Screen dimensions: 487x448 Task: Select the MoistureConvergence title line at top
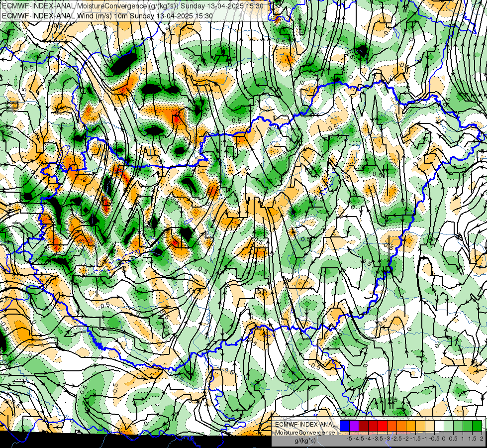pyautogui.click(x=133, y=6)
